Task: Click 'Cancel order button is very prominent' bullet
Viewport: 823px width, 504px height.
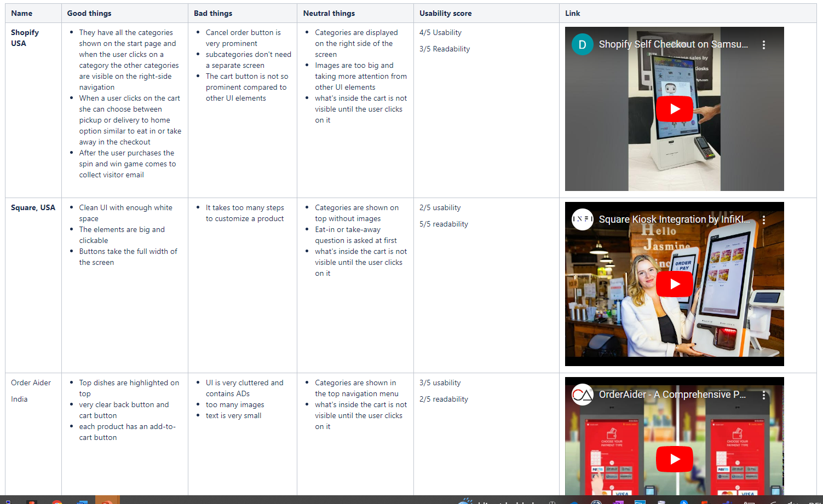Action: pos(243,38)
